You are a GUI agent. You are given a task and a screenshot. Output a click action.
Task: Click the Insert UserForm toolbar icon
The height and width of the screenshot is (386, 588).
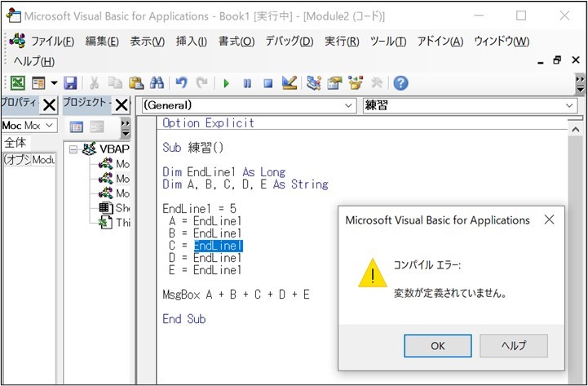tap(38, 83)
